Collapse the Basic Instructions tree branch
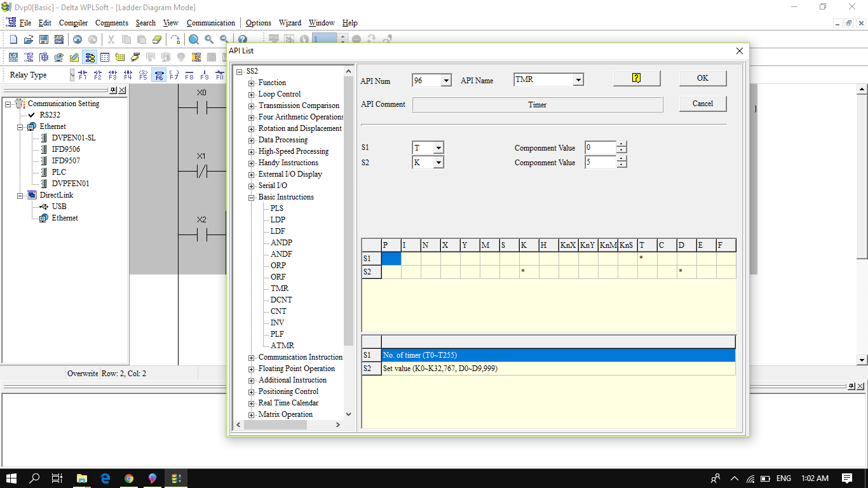 [250, 197]
